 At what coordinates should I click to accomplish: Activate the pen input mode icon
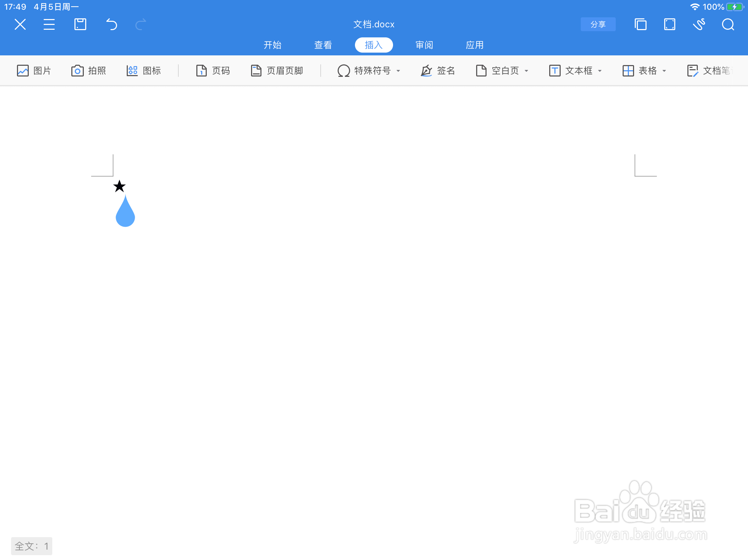[698, 24]
